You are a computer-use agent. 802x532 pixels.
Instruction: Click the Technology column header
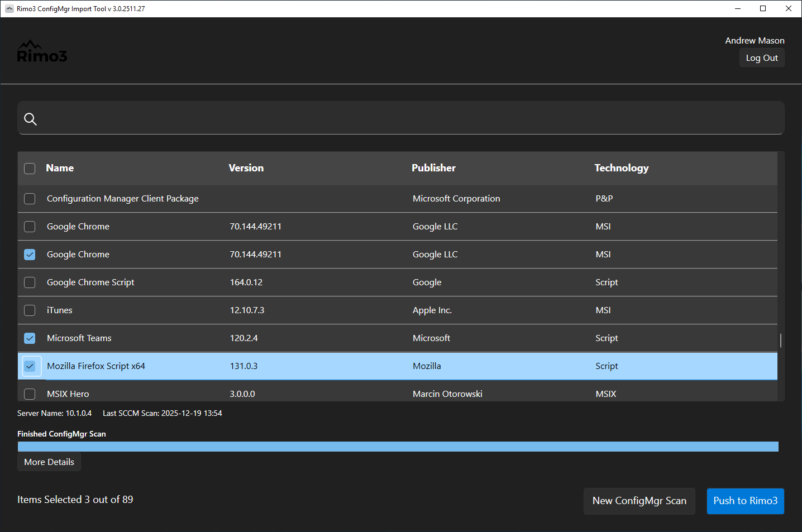coord(621,168)
